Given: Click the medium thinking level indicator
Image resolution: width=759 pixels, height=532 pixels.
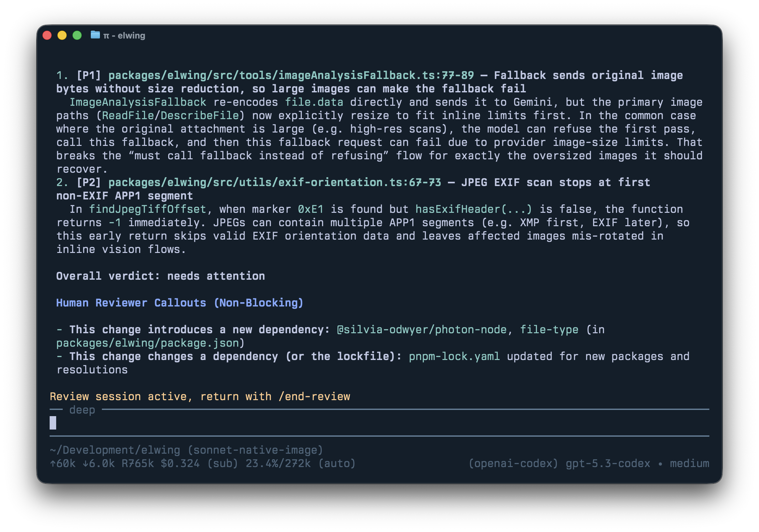Looking at the screenshot, I should [x=689, y=463].
